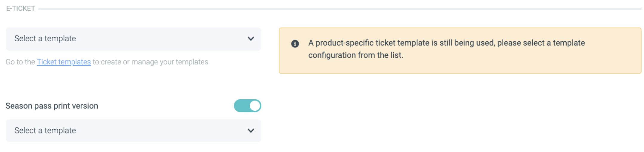Image resolution: width=644 pixels, height=152 pixels.
Task: Click the product-specific ticket template warning message
Action: pos(446,43)
